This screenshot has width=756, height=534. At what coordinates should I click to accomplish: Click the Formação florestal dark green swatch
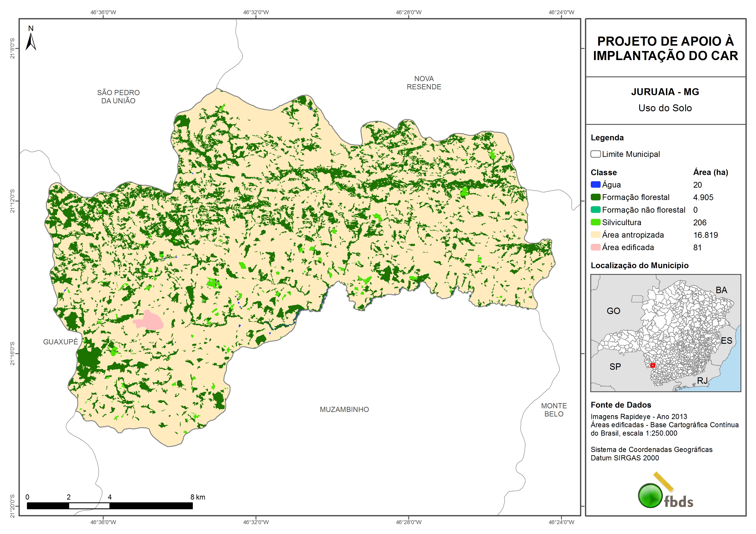595,197
